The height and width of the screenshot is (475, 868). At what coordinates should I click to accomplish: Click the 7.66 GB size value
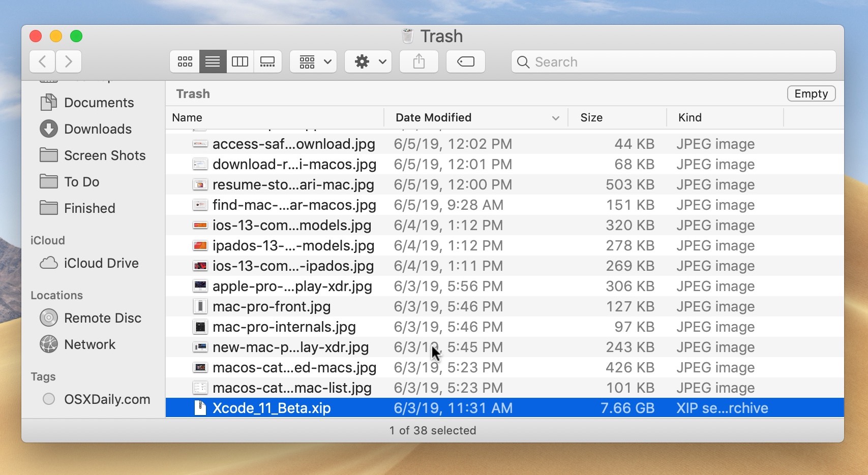(x=627, y=408)
